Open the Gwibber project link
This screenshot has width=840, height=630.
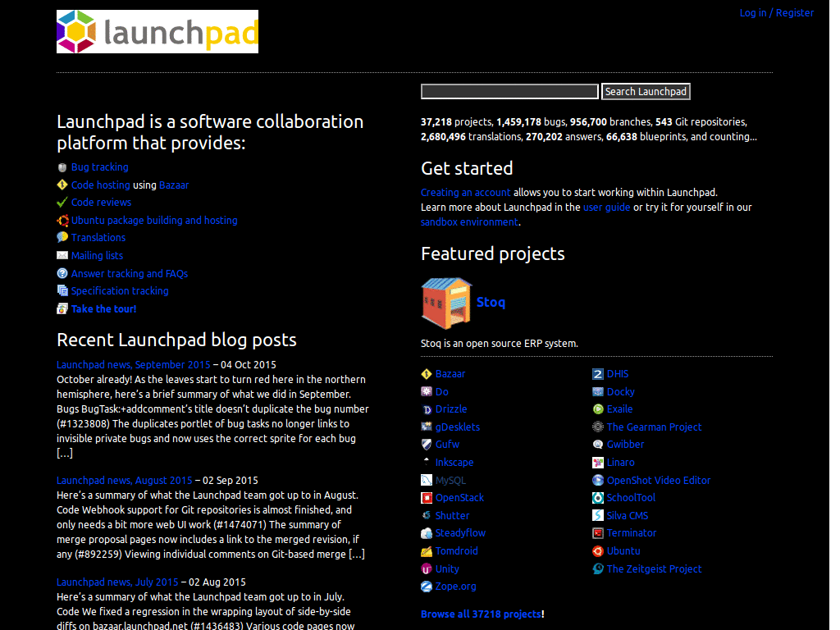(x=625, y=444)
